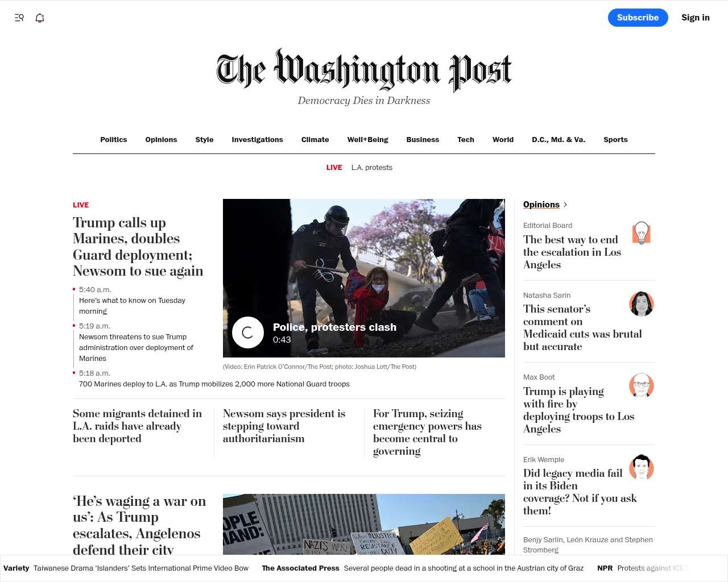
Task: Click the Natasha Sarin byline
Action: click(x=547, y=296)
